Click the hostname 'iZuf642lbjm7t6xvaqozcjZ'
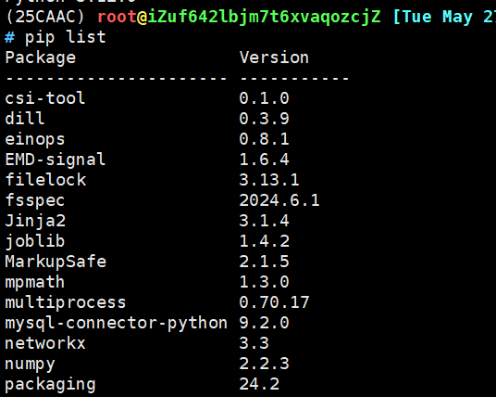496x397 pixels. (264, 17)
